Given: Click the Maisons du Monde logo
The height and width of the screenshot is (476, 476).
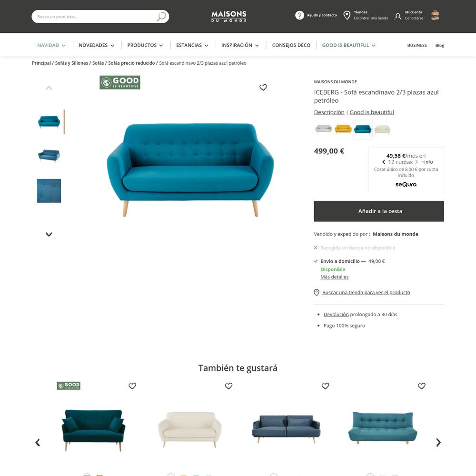Looking at the screenshot, I should click(x=229, y=16).
